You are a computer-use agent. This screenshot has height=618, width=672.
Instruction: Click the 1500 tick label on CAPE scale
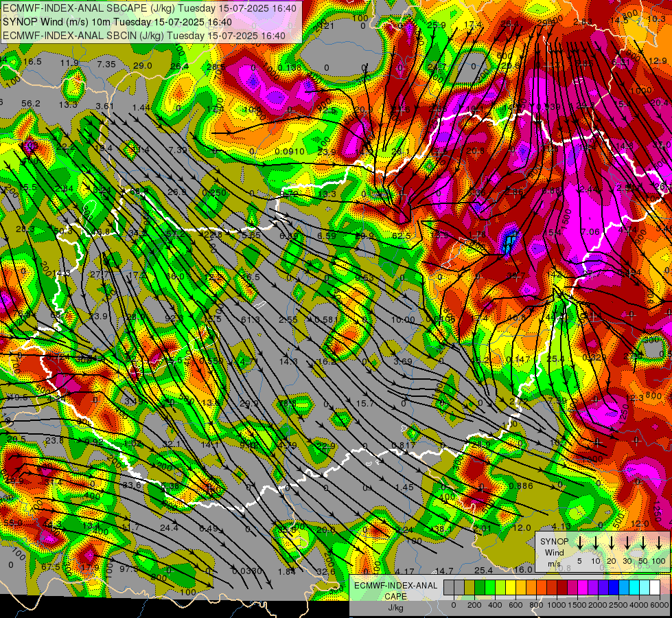pos(577,605)
